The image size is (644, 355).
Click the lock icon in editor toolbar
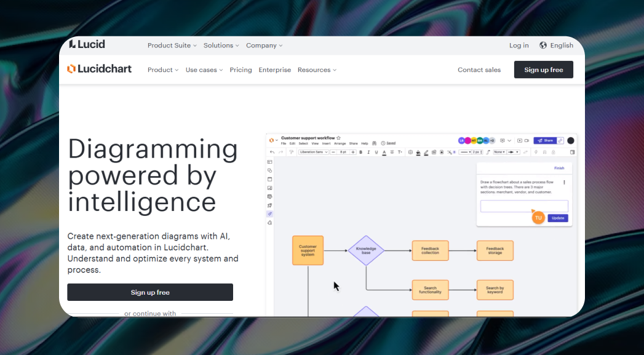pos(553,152)
